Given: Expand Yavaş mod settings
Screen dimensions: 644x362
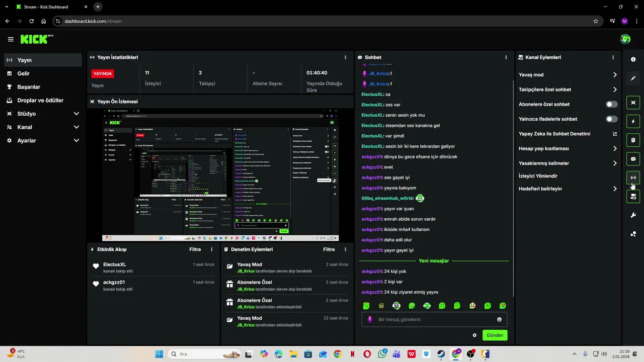Looking at the screenshot, I should pos(615,75).
